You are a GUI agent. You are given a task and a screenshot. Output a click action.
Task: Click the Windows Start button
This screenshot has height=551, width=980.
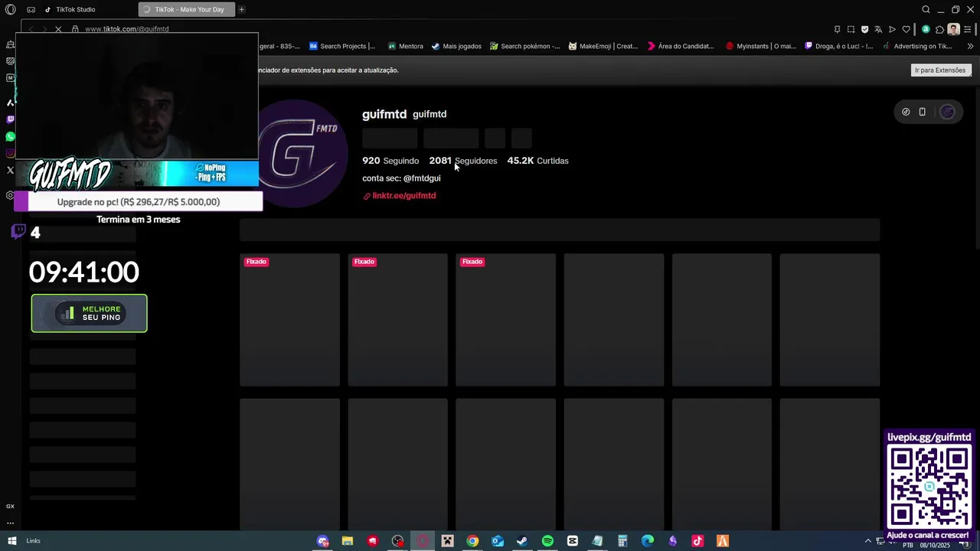[12, 541]
